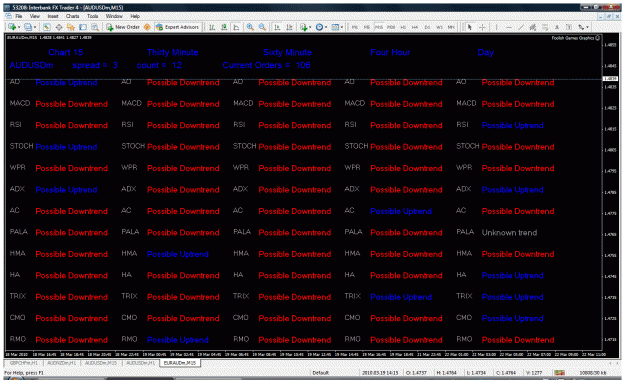
Task: Switch to the EURAUDm,M15 chart tab
Action: [180, 363]
